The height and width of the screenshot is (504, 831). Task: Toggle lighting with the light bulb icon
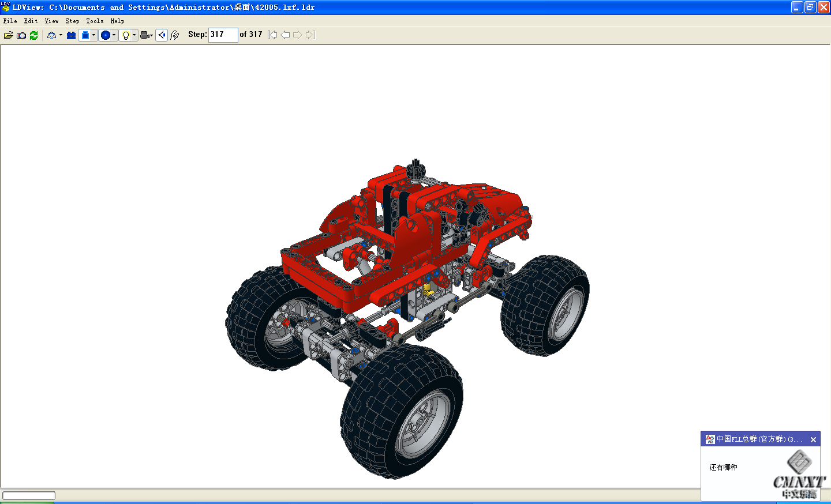coord(125,35)
